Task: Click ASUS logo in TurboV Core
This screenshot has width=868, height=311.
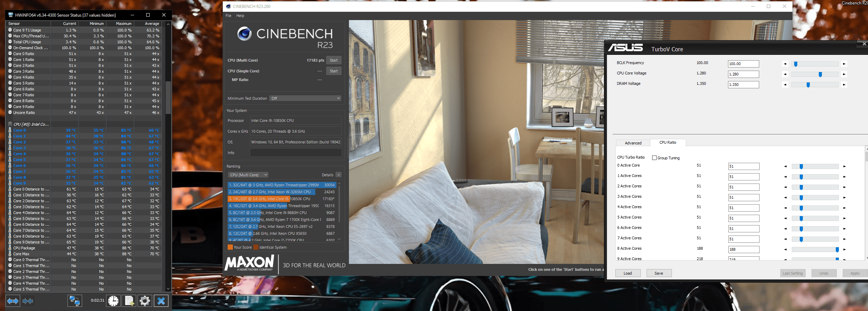Action: 625,47
